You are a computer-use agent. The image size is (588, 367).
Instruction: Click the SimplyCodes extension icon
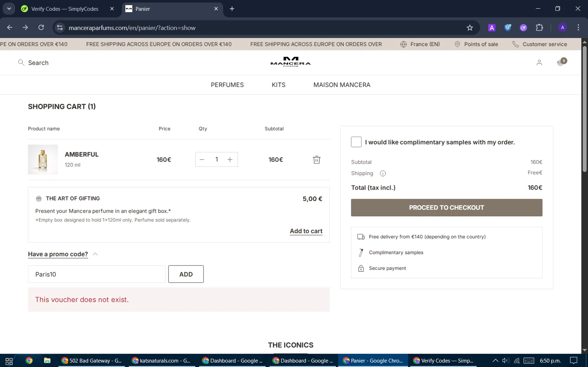523,28
